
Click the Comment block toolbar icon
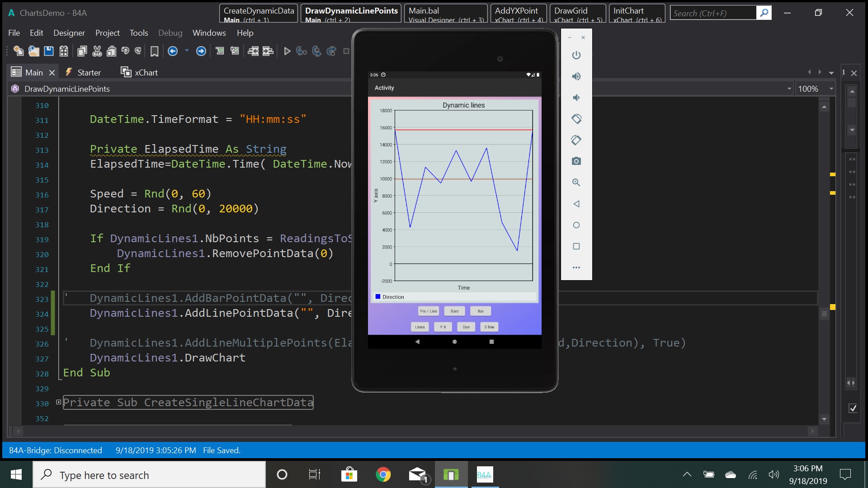(220, 51)
